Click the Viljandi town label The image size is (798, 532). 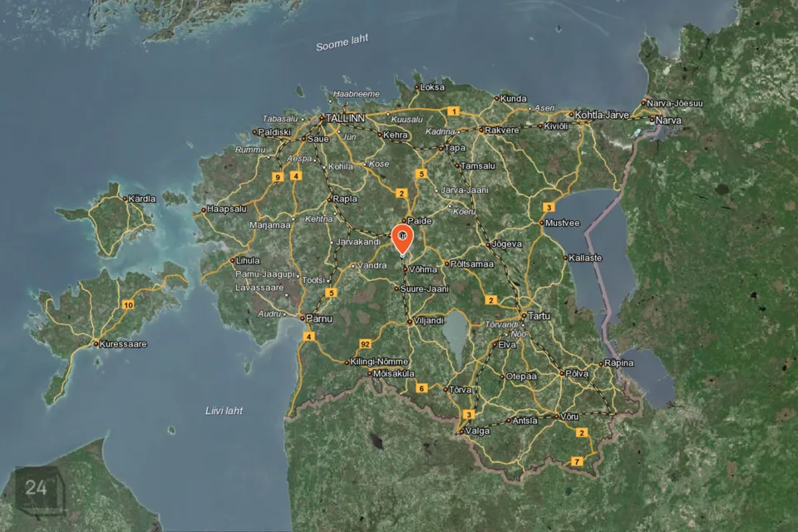pos(429,321)
